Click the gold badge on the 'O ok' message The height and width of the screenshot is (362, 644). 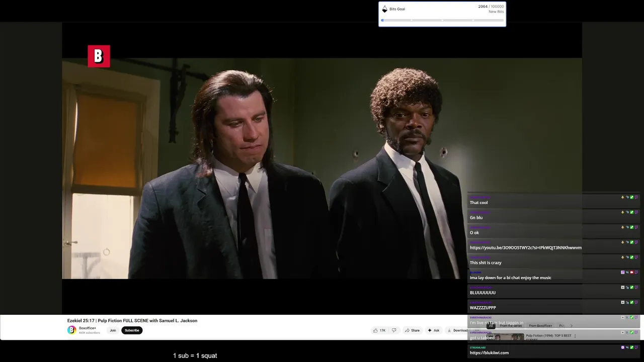[x=622, y=227]
